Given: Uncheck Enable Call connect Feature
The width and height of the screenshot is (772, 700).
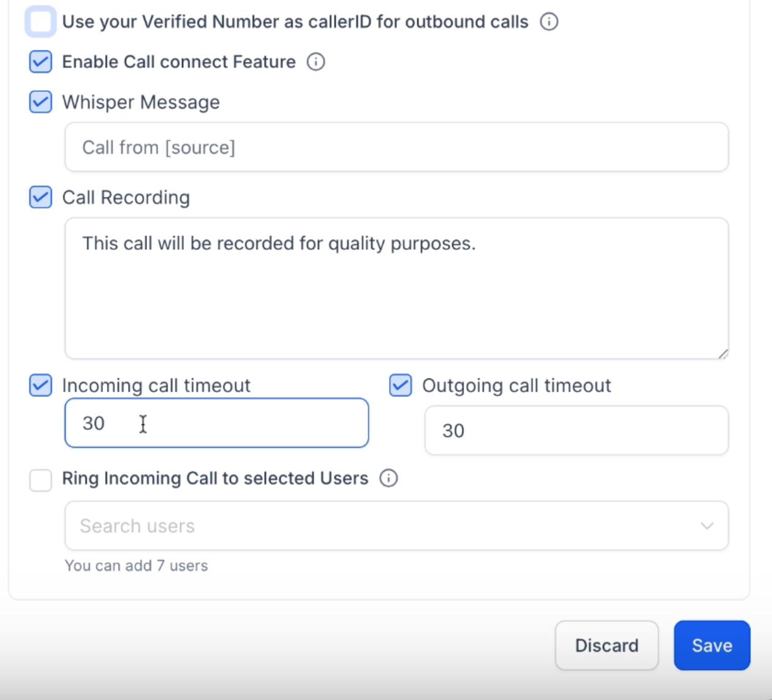Looking at the screenshot, I should [40, 62].
